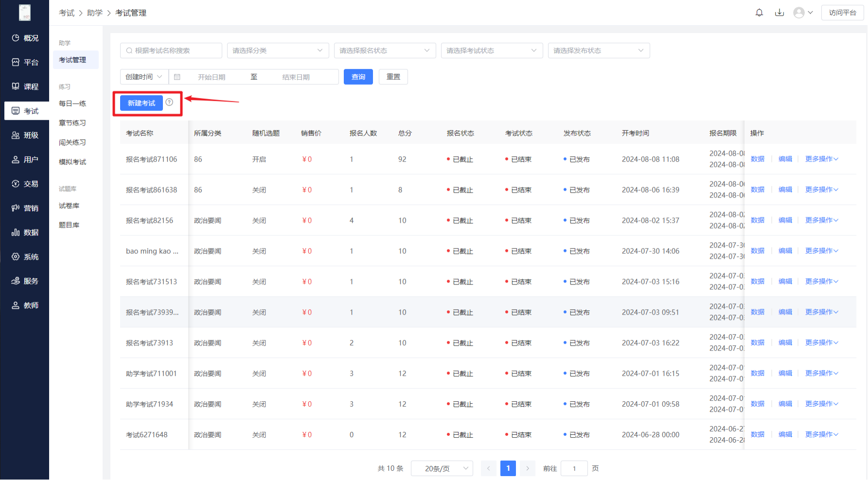Click exam name 助学考试71934
Viewport: 868px width, 480px height.
[x=149, y=404]
